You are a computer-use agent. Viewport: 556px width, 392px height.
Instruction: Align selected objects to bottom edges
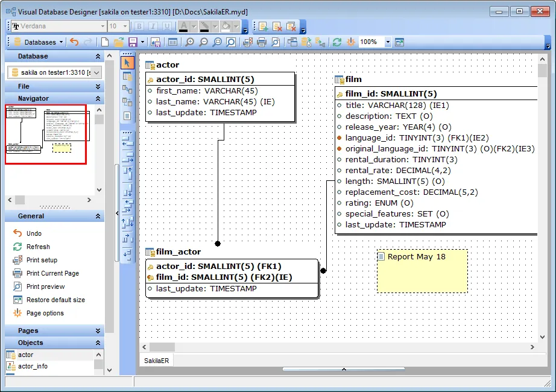(127, 190)
